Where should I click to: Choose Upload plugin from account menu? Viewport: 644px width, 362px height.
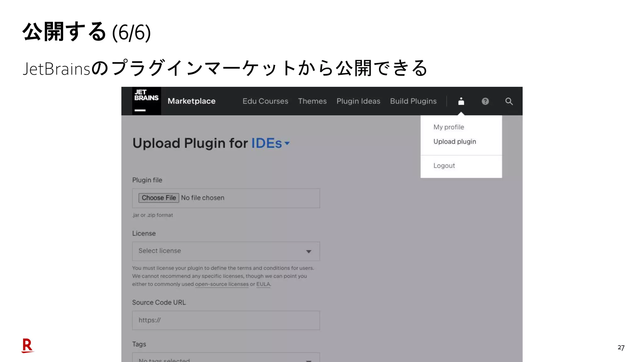click(455, 141)
